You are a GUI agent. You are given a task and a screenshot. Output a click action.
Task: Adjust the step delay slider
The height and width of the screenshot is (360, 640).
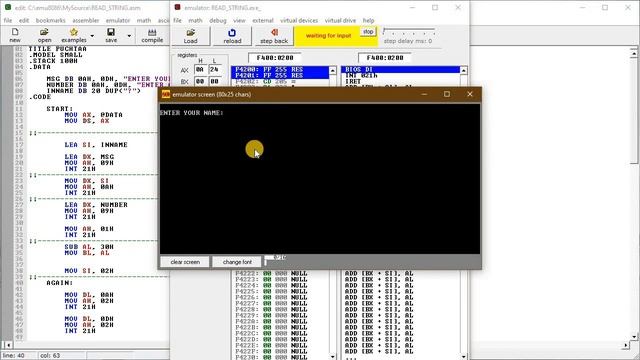(x=409, y=31)
